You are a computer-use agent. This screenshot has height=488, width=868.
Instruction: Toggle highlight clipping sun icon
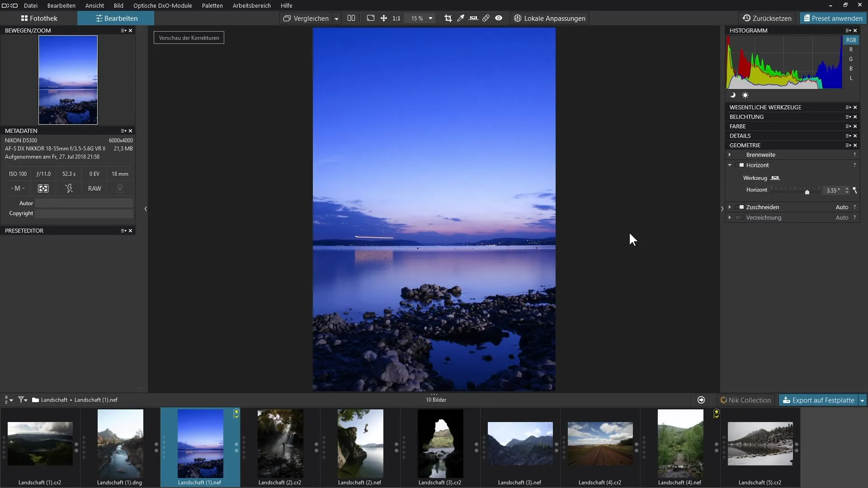(745, 95)
